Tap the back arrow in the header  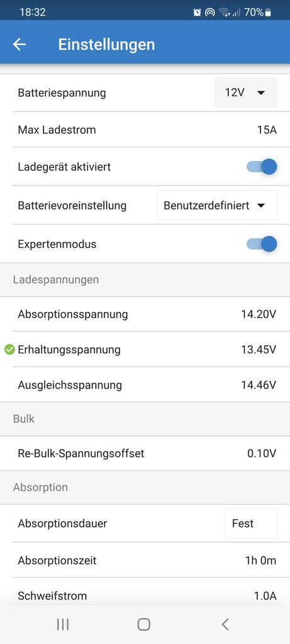pyautogui.click(x=20, y=45)
